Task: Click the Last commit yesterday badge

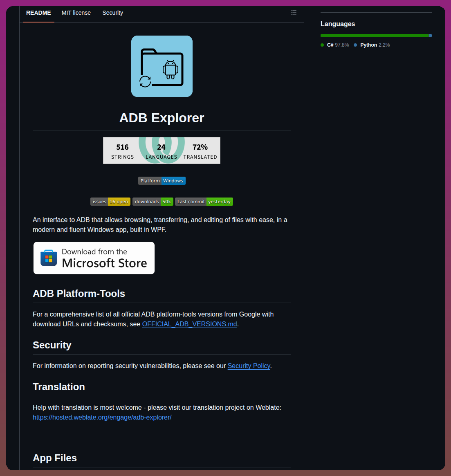Action: coord(204,202)
